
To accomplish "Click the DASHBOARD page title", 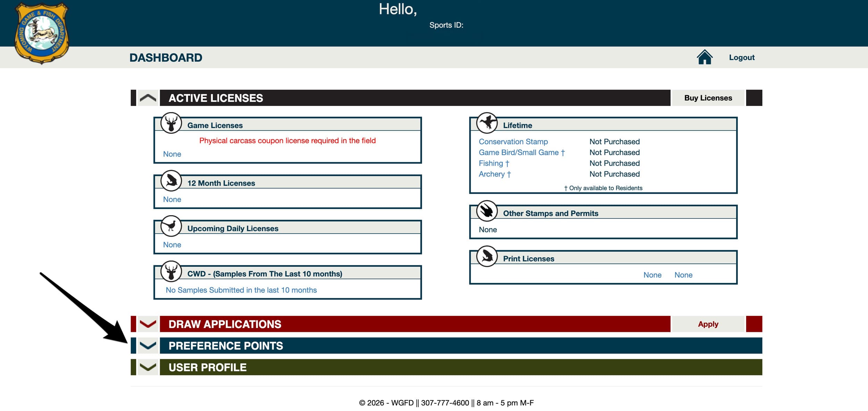I will click(166, 58).
